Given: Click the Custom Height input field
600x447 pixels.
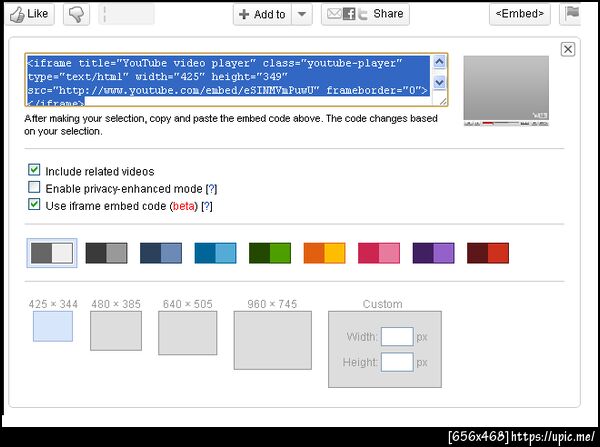Looking at the screenshot, I should (397, 362).
